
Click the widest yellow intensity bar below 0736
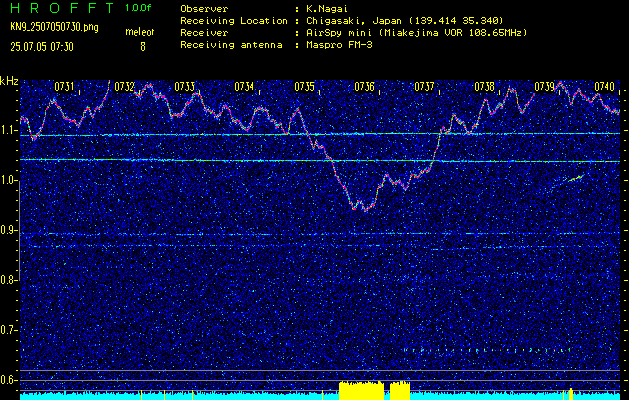pyautogui.click(x=361, y=391)
